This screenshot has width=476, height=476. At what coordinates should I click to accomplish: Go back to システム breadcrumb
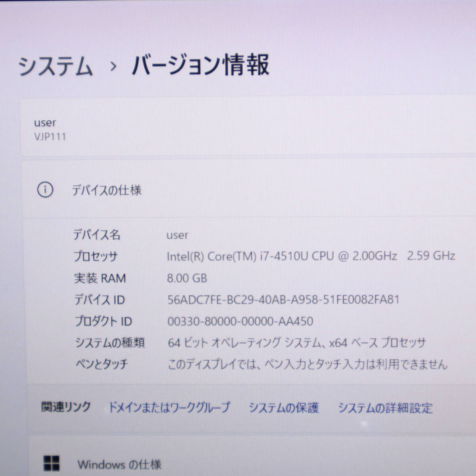[56, 66]
